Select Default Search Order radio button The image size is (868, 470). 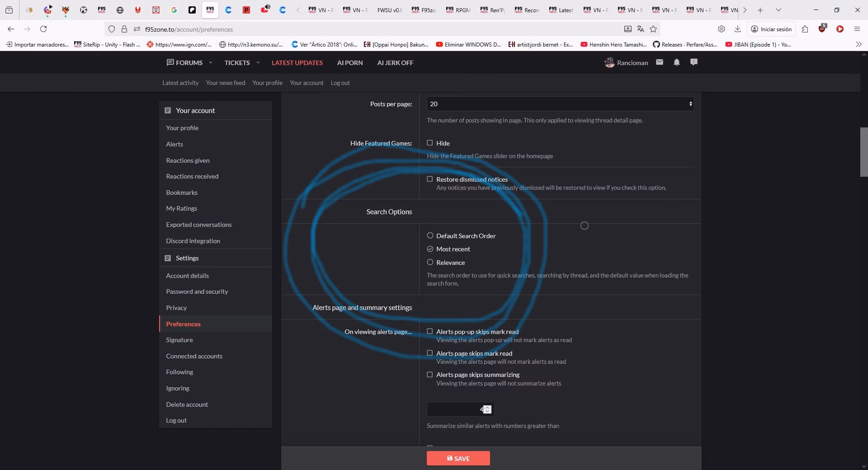(430, 235)
